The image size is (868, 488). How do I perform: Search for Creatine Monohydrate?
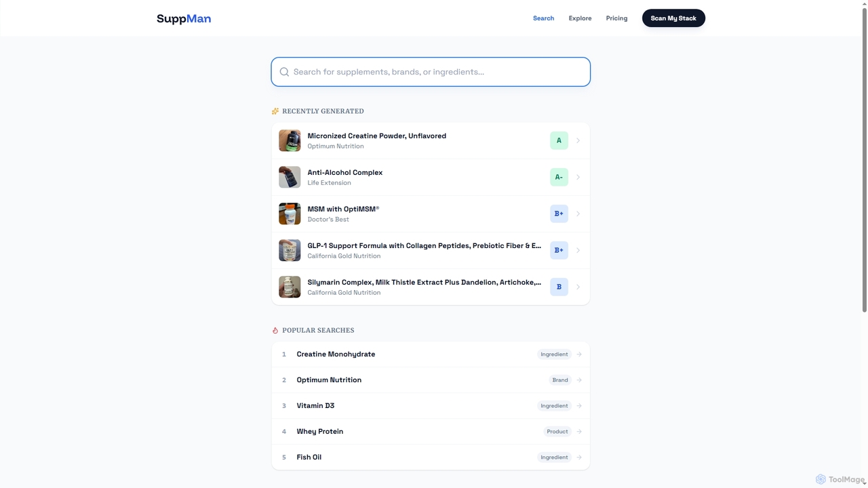point(431,354)
